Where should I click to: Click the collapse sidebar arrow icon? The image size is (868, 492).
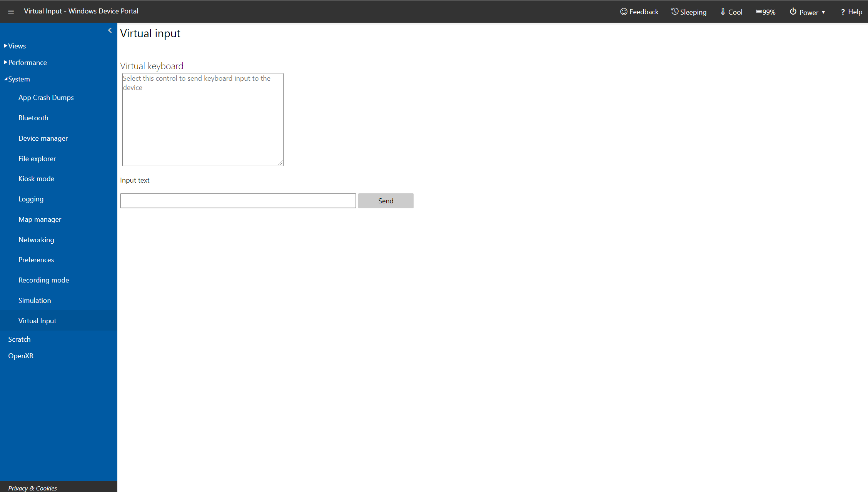click(x=110, y=30)
